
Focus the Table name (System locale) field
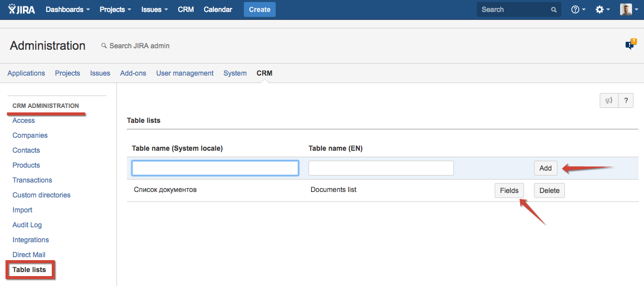click(x=215, y=168)
